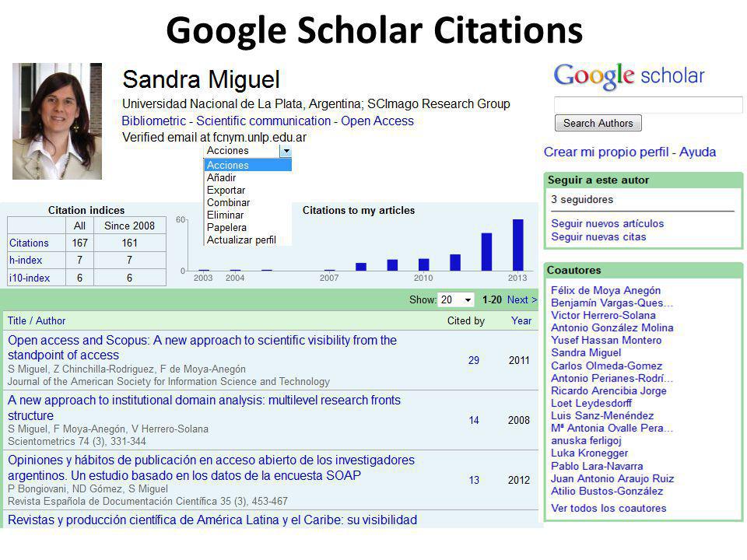This screenshot has width=747, height=560.
Task: Open coauthor Ricardo Arencibia Jorge profile
Action: [x=608, y=390]
